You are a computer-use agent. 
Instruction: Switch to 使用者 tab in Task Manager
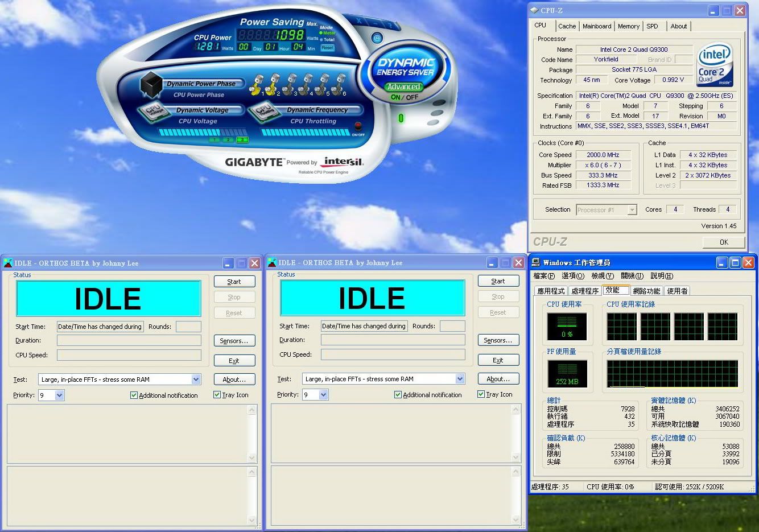click(x=677, y=291)
